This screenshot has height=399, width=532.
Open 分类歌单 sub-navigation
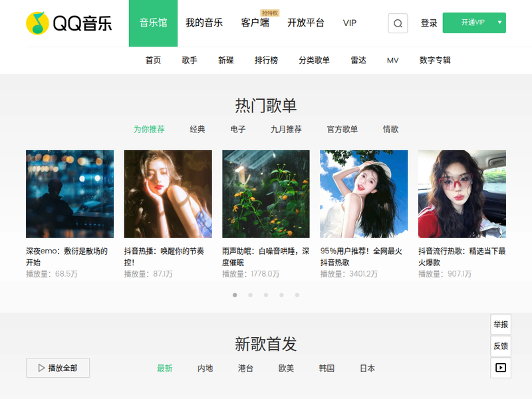pyautogui.click(x=314, y=60)
